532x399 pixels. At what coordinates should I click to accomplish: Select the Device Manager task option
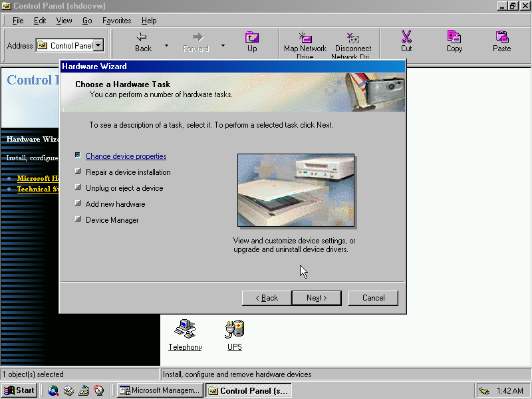pyautogui.click(x=112, y=220)
